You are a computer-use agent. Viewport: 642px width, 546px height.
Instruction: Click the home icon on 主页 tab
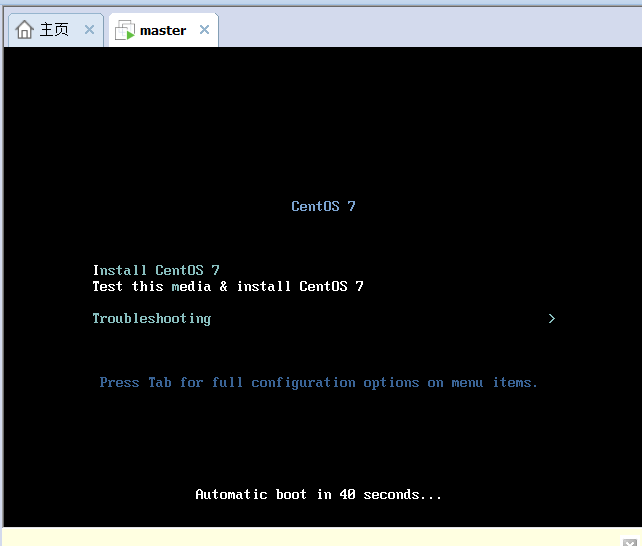click(25, 29)
